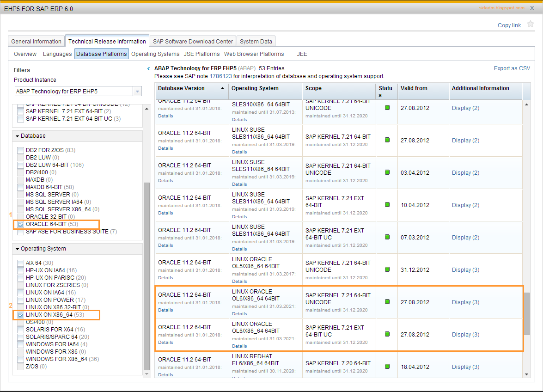Check the WINDOWS FOR X86_64 filter
Image resolution: width=543 pixels, height=392 pixels.
pyautogui.click(x=20, y=359)
